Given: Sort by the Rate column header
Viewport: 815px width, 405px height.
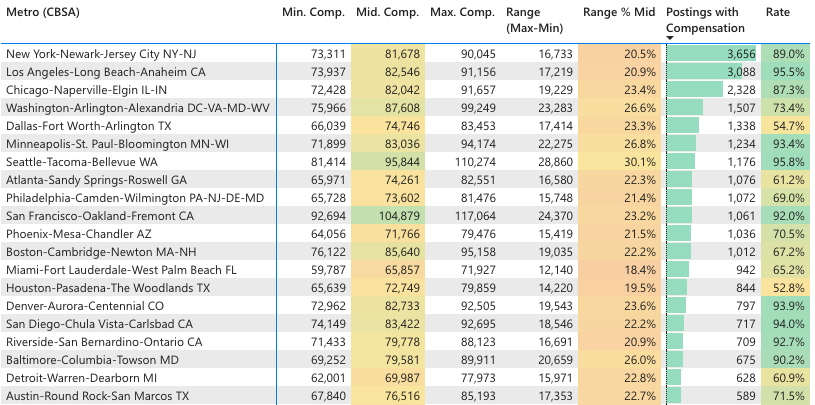Looking at the screenshot, I should pyautogui.click(x=777, y=12).
